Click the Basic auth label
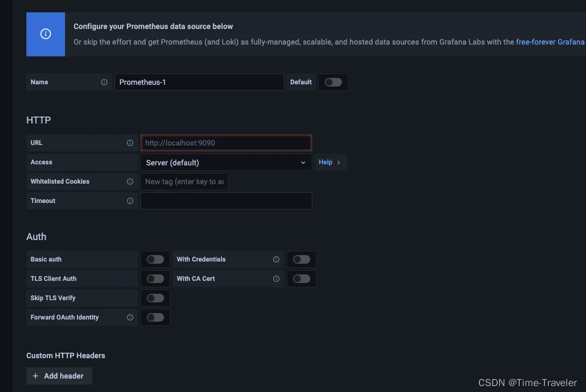Screen dimensions: 586x392 46,259
